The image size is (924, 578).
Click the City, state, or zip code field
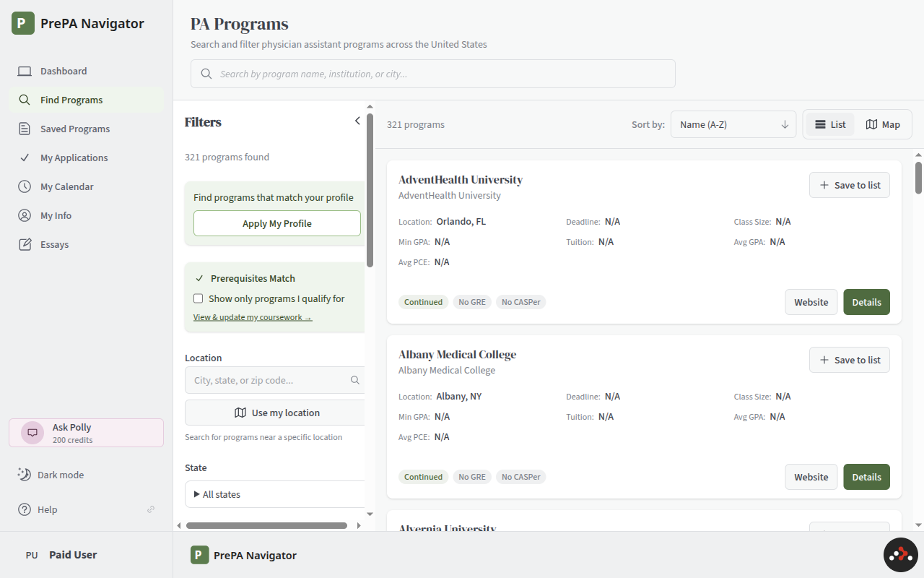point(275,380)
